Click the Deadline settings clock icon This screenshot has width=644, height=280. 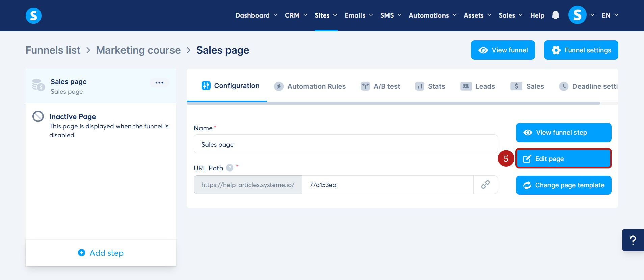tap(564, 86)
